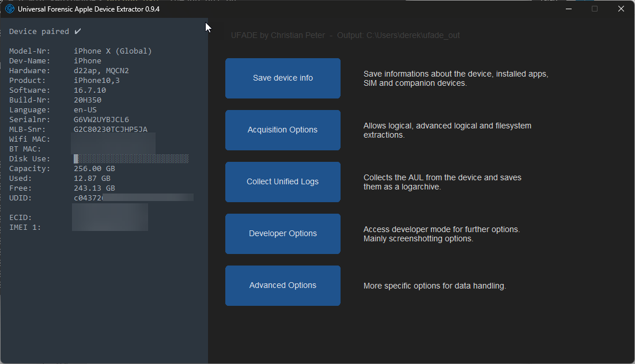
Task: Click the Disk Use progress bar
Action: (131, 159)
